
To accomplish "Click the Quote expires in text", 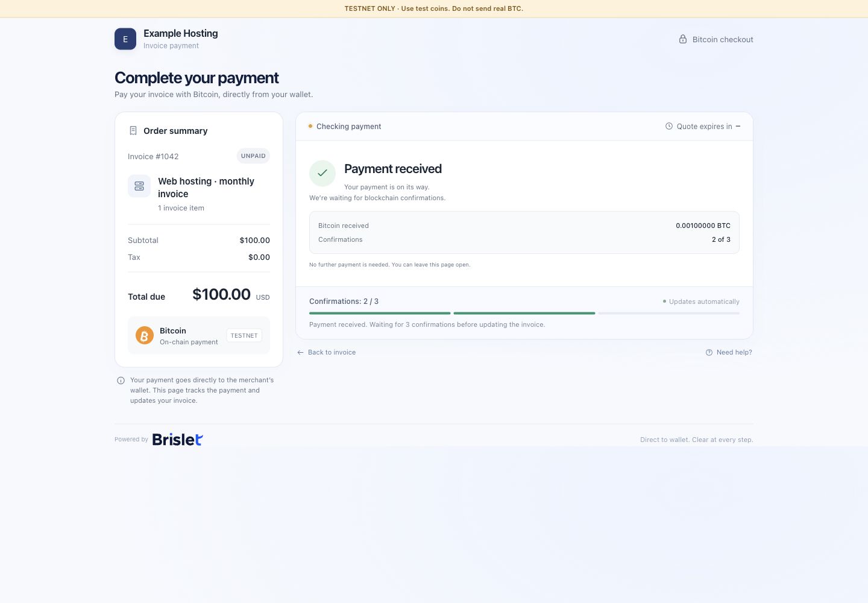I will tap(704, 127).
